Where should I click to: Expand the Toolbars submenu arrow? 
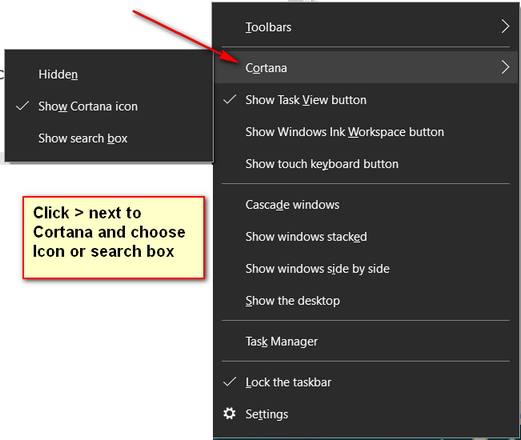point(505,27)
